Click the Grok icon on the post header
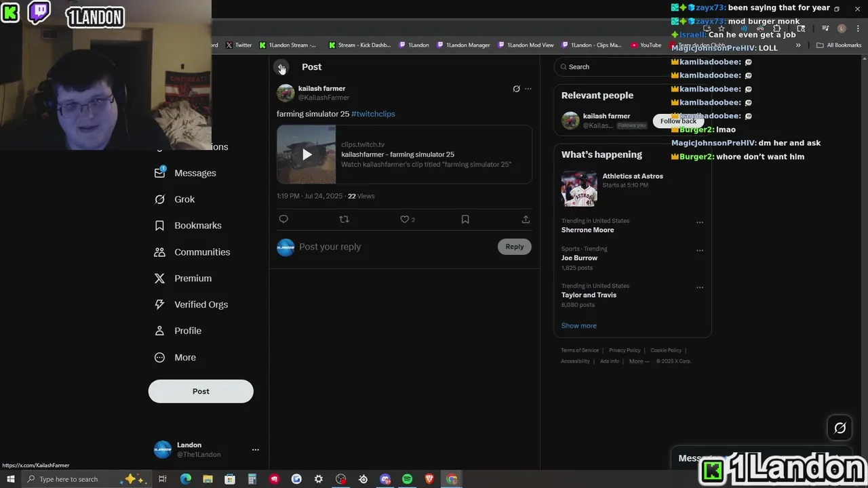This screenshot has width=868, height=488. coord(516,89)
